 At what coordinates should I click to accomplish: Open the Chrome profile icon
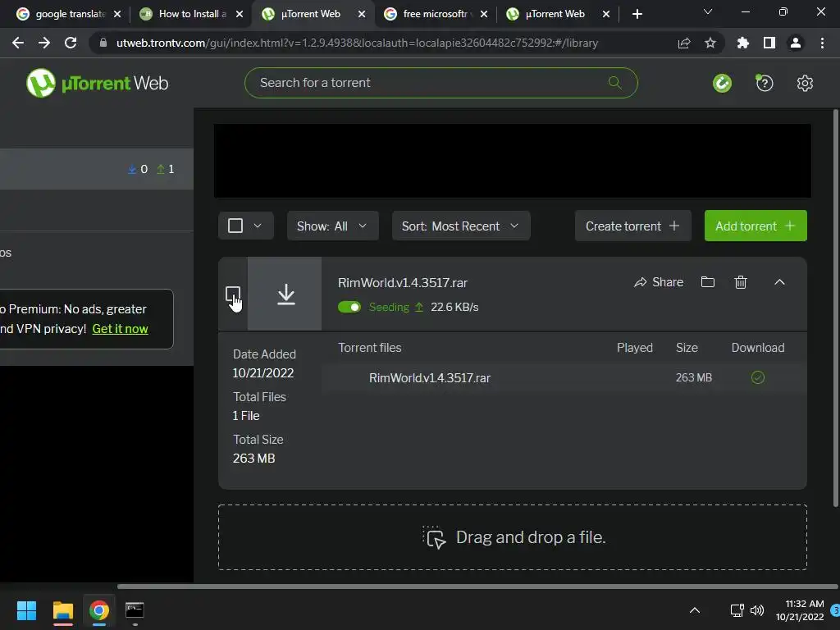[x=796, y=43]
